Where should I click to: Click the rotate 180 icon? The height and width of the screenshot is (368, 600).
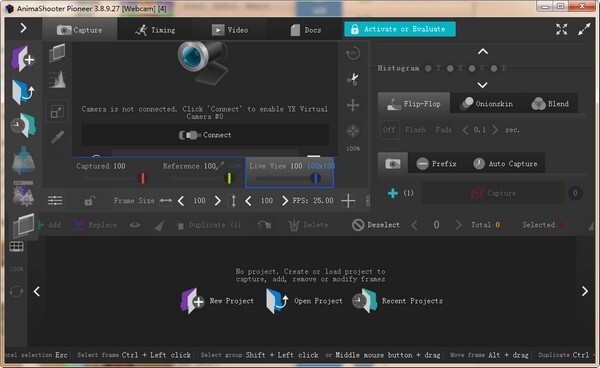tap(353, 53)
